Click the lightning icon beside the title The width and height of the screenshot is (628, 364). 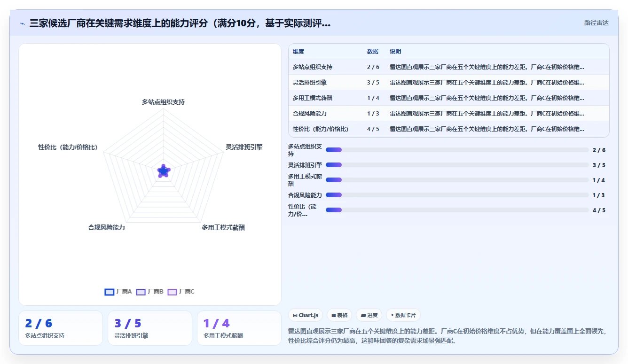[23, 23]
